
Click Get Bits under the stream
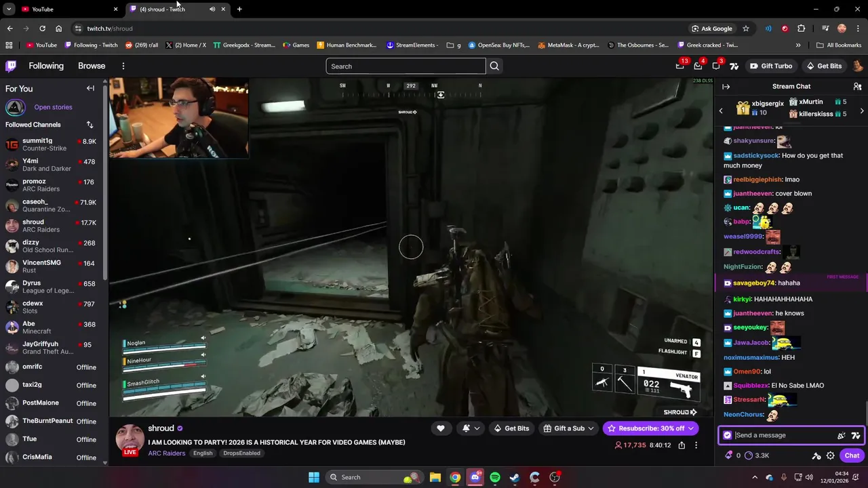511,428
